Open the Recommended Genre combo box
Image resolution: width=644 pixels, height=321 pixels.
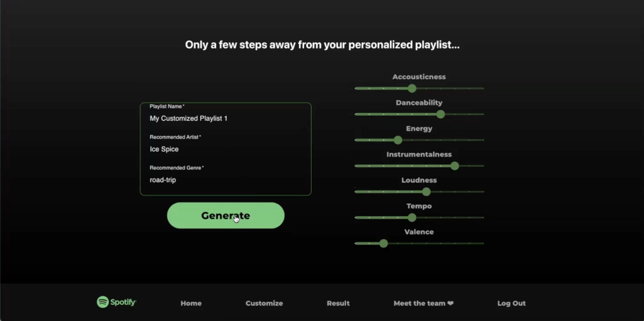pyautogui.click(x=225, y=180)
